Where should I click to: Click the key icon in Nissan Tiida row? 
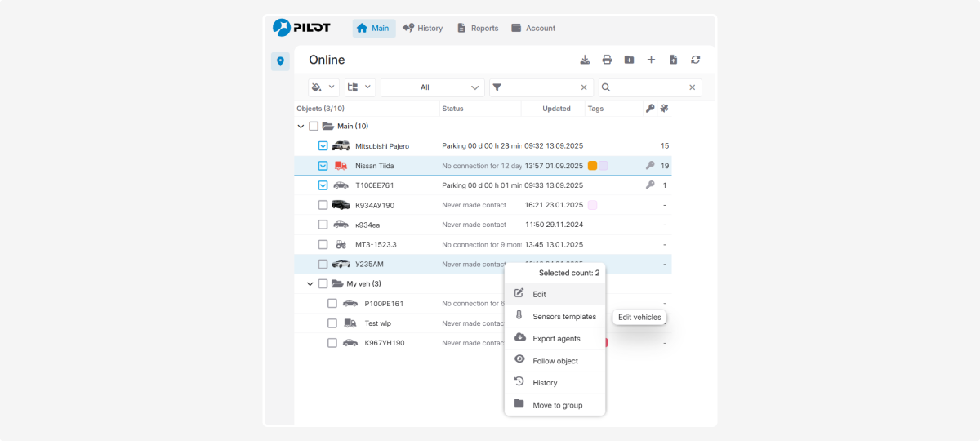coord(650,166)
